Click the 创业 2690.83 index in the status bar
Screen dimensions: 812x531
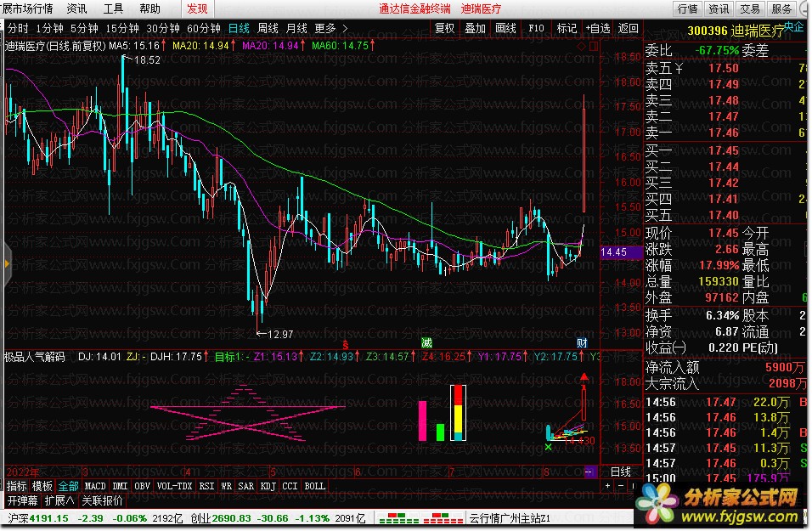click(221, 518)
